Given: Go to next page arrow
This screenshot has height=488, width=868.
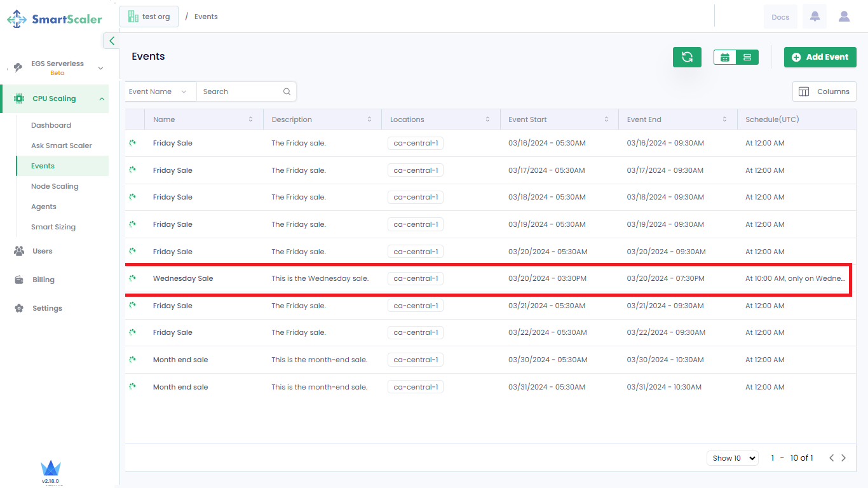Looking at the screenshot, I should [x=844, y=458].
